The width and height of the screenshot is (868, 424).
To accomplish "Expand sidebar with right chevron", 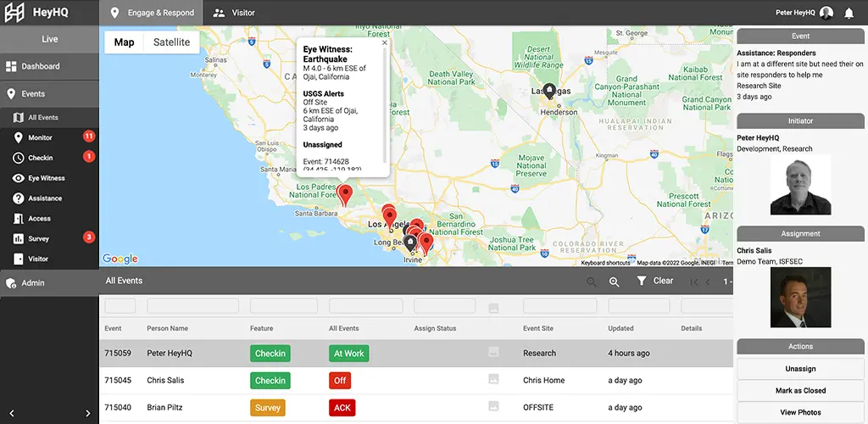I will click(x=87, y=413).
